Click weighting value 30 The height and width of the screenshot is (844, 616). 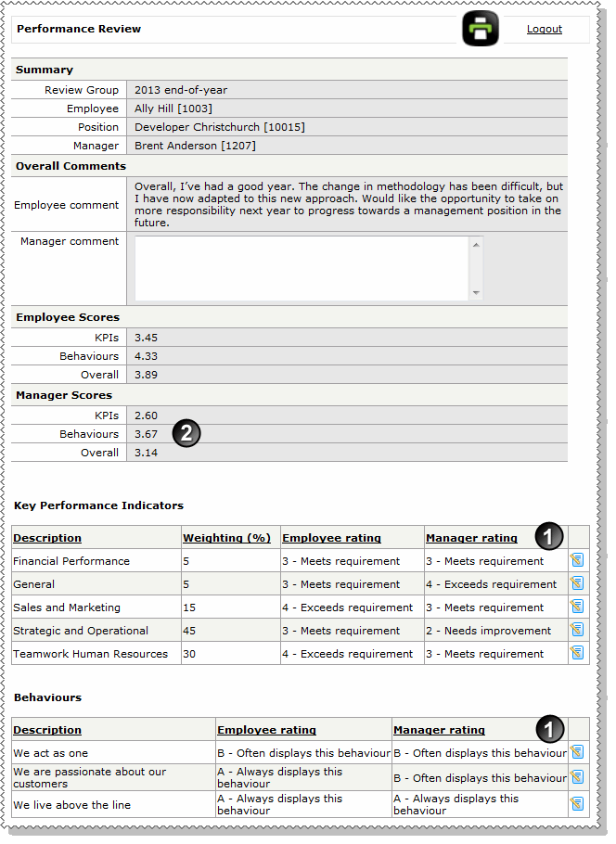pyautogui.click(x=189, y=654)
